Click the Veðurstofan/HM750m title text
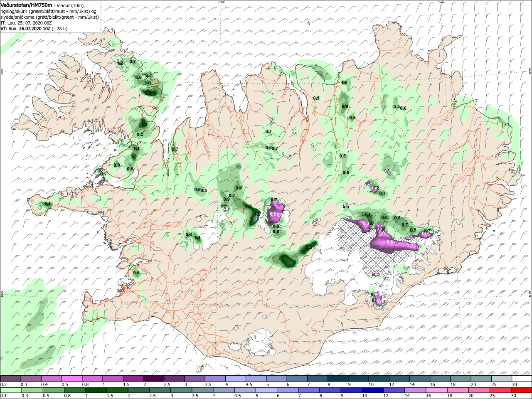The width and height of the screenshot is (532, 399). click(x=26, y=5)
